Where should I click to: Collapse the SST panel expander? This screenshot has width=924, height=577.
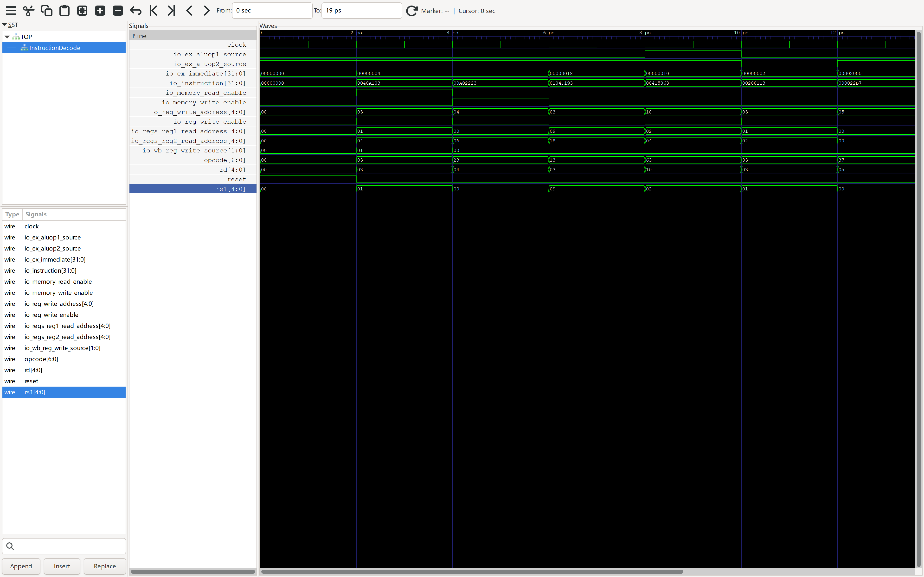5,25
